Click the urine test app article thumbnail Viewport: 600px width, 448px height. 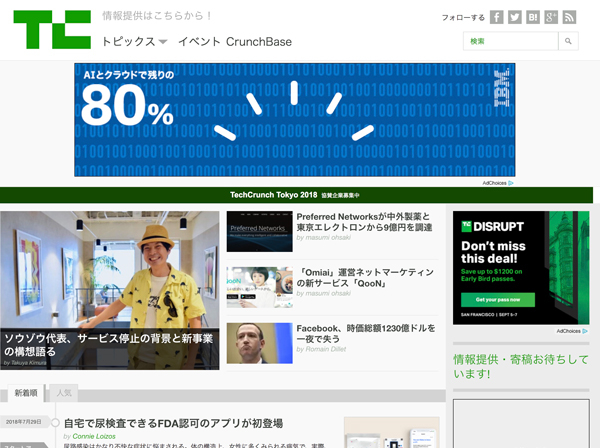coord(392,433)
